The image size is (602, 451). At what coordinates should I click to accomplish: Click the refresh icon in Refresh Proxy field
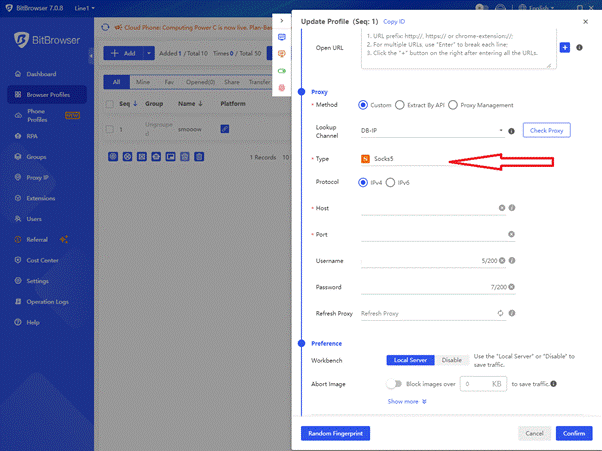pyautogui.click(x=500, y=313)
